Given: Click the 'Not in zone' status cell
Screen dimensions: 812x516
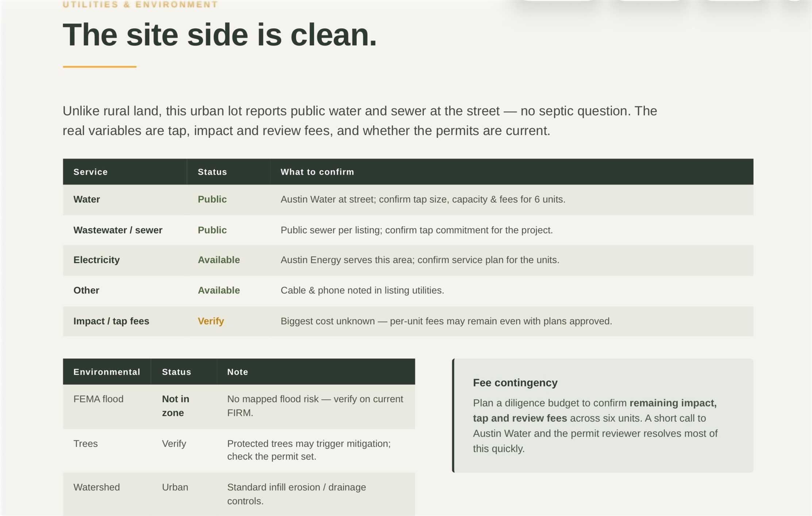Looking at the screenshot, I should pyautogui.click(x=176, y=406).
